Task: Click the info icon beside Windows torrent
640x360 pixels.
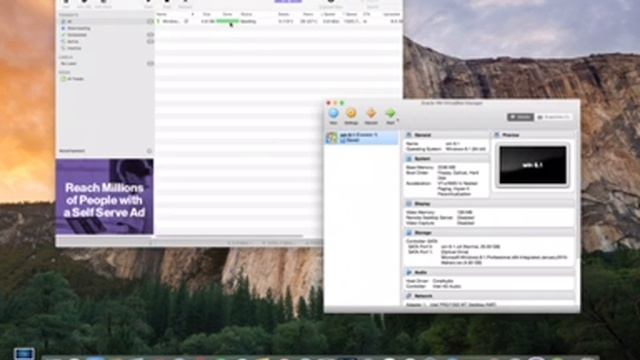Action: [x=186, y=21]
